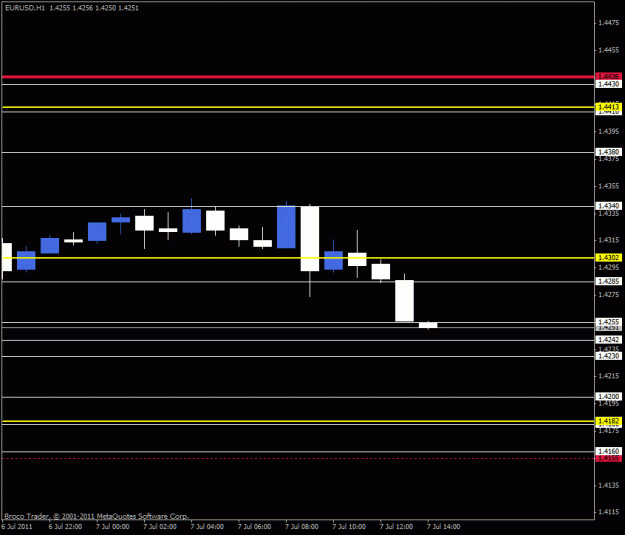The image size is (625, 535).
Task: Click the 1.4380 price label
Action: (609, 152)
